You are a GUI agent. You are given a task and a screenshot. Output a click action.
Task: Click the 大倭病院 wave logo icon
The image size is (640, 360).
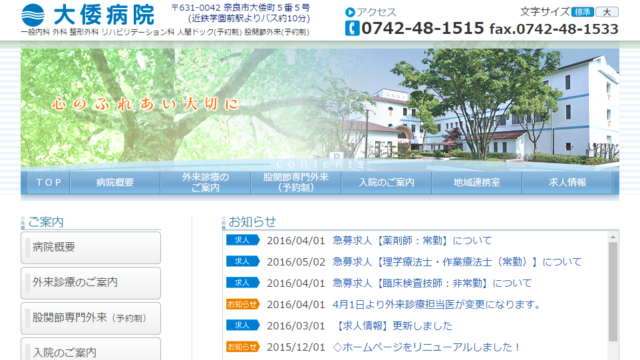[x=33, y=15]
